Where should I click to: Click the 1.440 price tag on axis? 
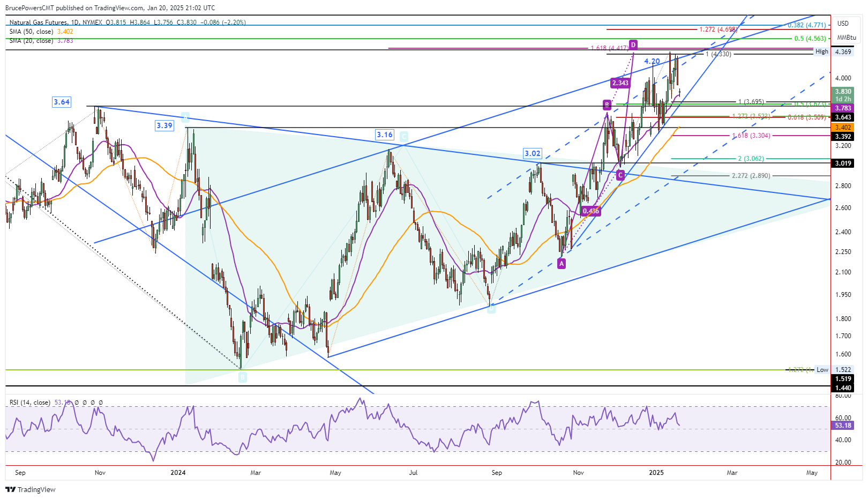[x=843, y=388]
